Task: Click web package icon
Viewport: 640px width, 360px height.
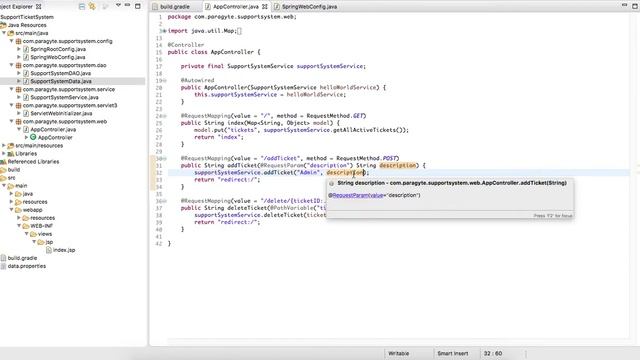Action: click(x=18, y=122)
